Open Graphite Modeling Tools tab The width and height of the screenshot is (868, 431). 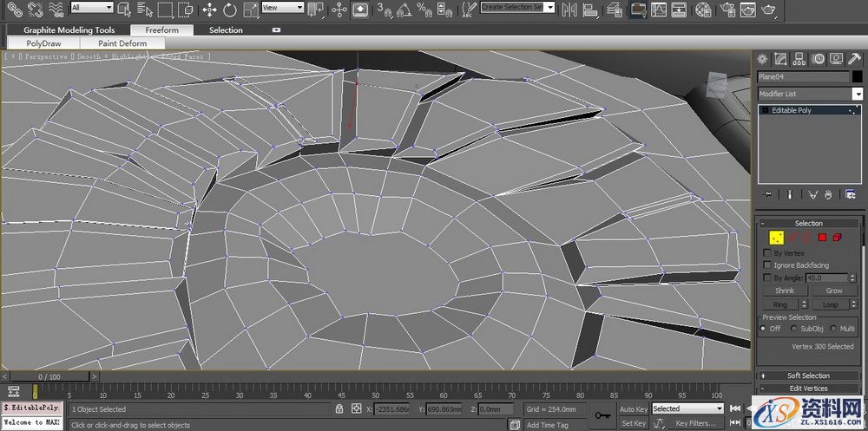click(x=69, y=29)
